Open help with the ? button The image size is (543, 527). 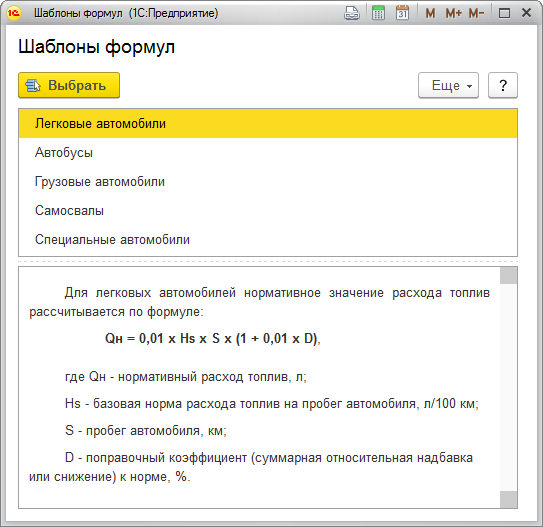[503, 85]
